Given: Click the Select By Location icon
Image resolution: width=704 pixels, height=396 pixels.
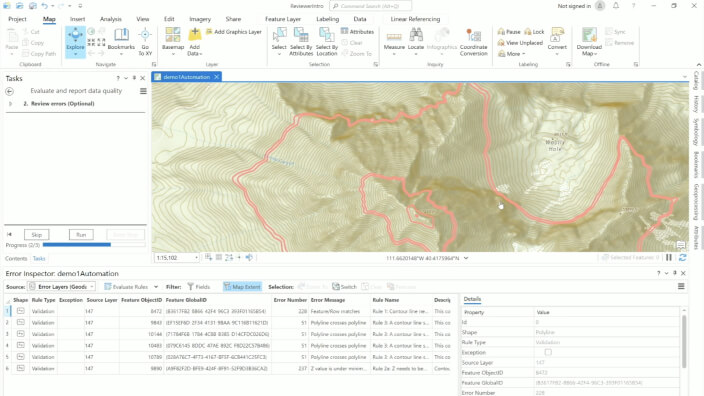Looking at the screenshot, I should (326, 42).
